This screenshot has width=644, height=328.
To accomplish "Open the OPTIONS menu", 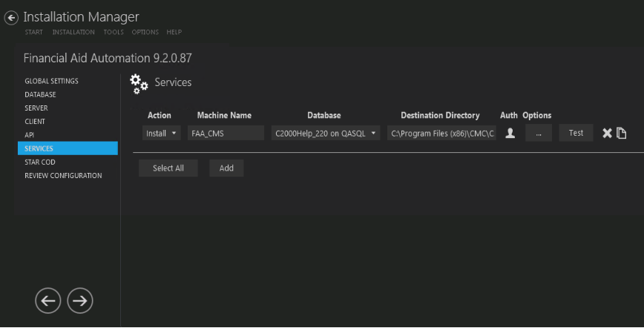I will pos(145,32).
